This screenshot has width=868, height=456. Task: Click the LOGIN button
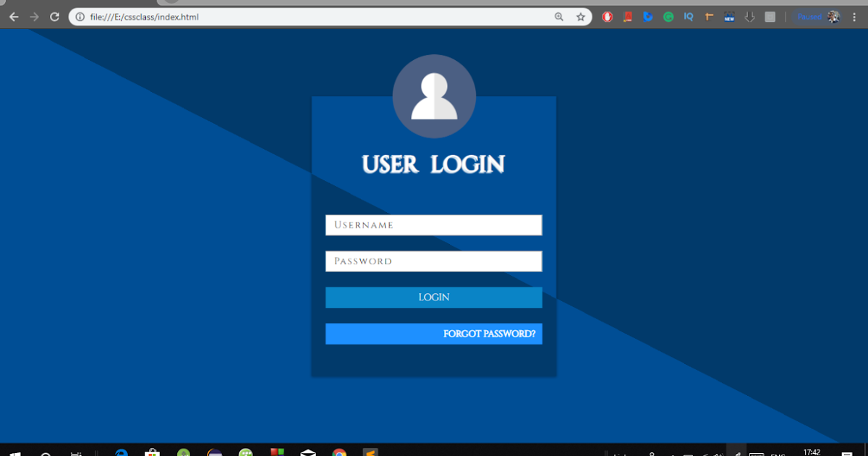coord(433,297)
